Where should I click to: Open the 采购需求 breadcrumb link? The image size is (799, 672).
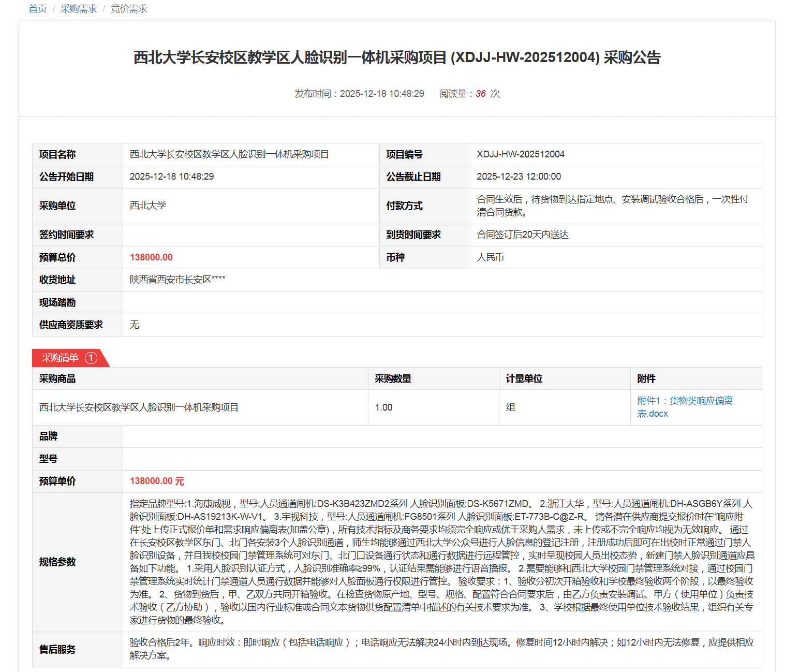click(x=79, y=9)
